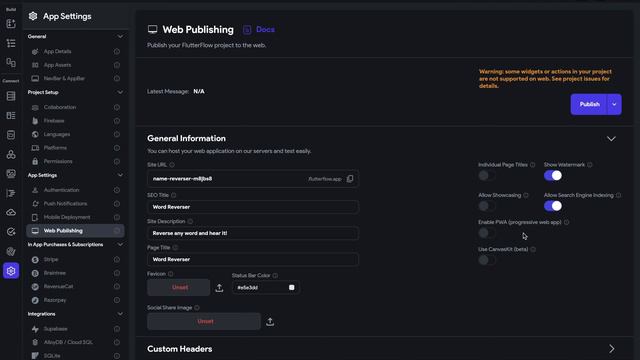Enable the Allow Showcasing toggle
Viewport: 640px width, 360px height.
tap(487, 206)
